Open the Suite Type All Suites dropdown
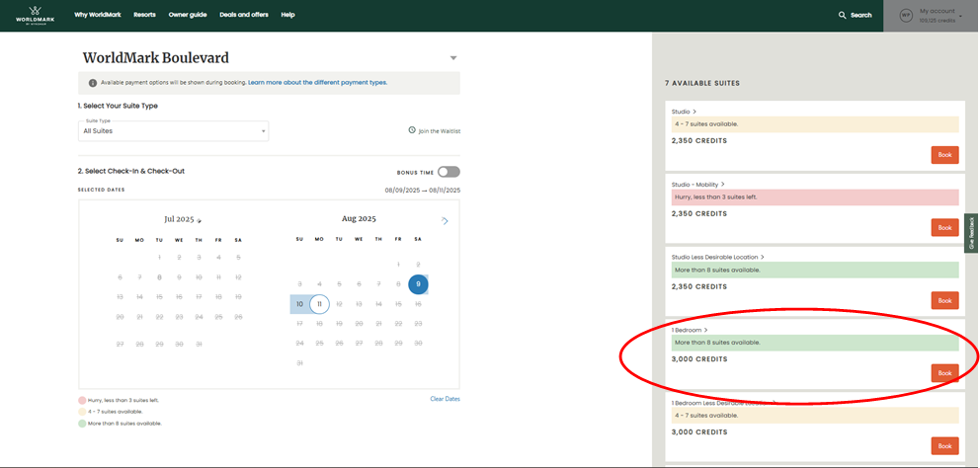Screen dimensions: 980x468 pyautogui.click(x=174, y=130)
